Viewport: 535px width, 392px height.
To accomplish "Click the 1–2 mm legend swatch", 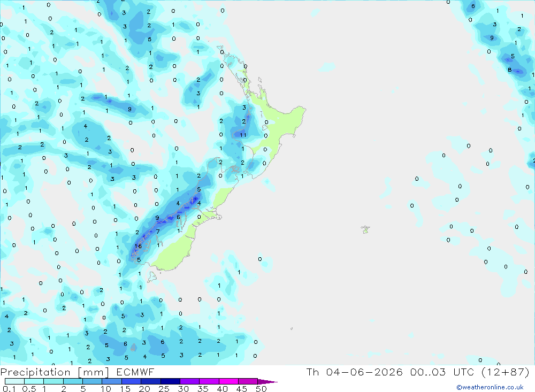I will 53,381.
